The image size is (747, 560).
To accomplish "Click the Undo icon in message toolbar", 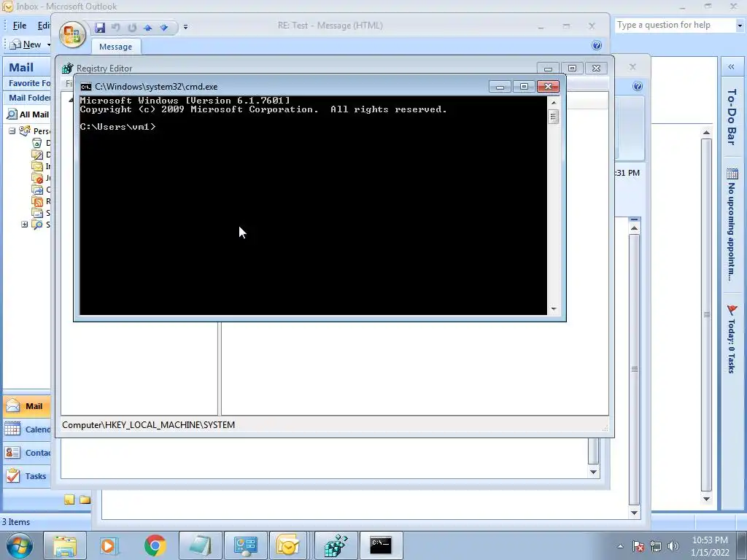I will point(116,28).
